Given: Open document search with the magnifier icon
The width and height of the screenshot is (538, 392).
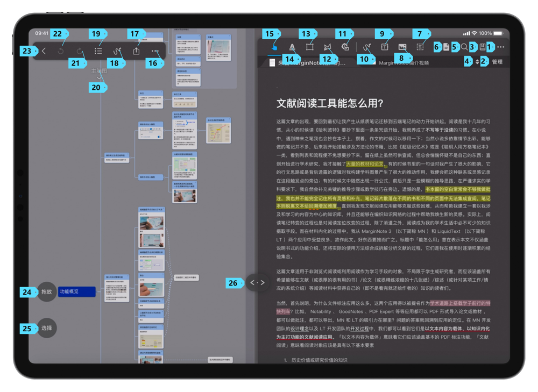Looking at the screenshot, I should pos(464,47).
